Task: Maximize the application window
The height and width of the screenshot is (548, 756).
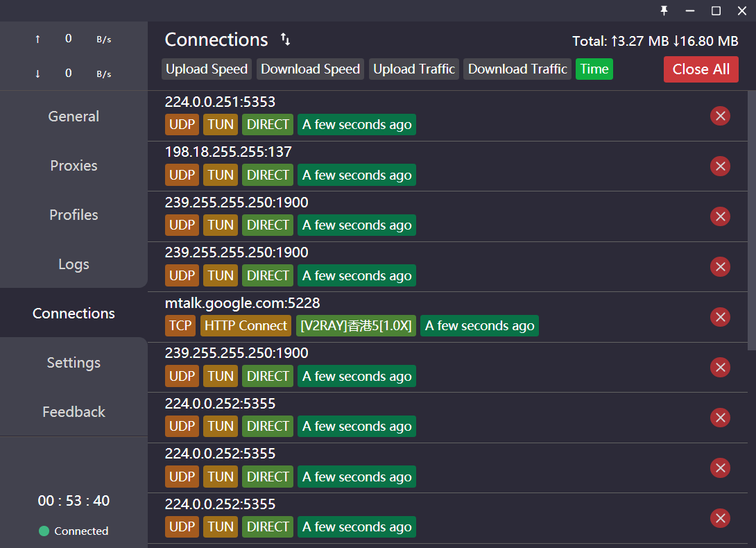Action: pos(716,10)
